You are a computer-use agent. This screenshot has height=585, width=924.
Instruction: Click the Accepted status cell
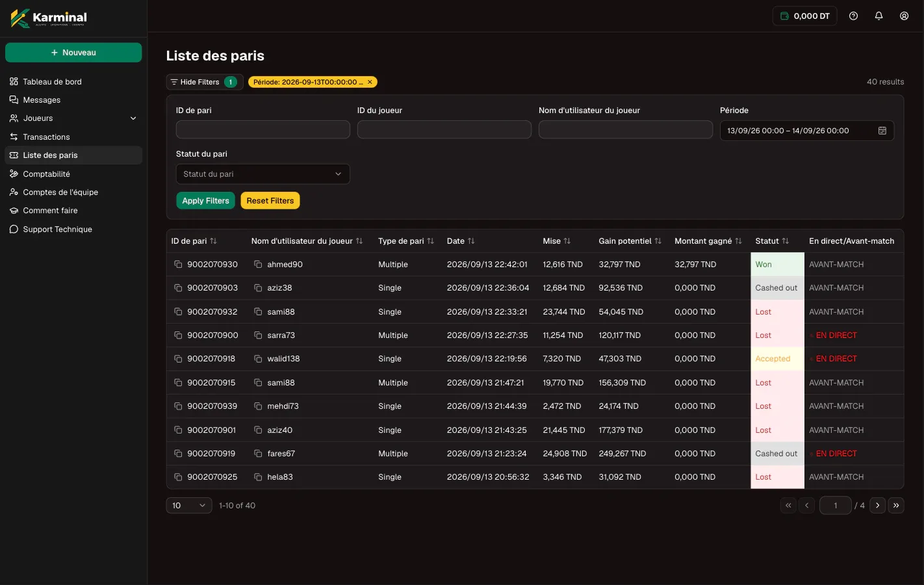pyautogui.click(x=777, y=359)
